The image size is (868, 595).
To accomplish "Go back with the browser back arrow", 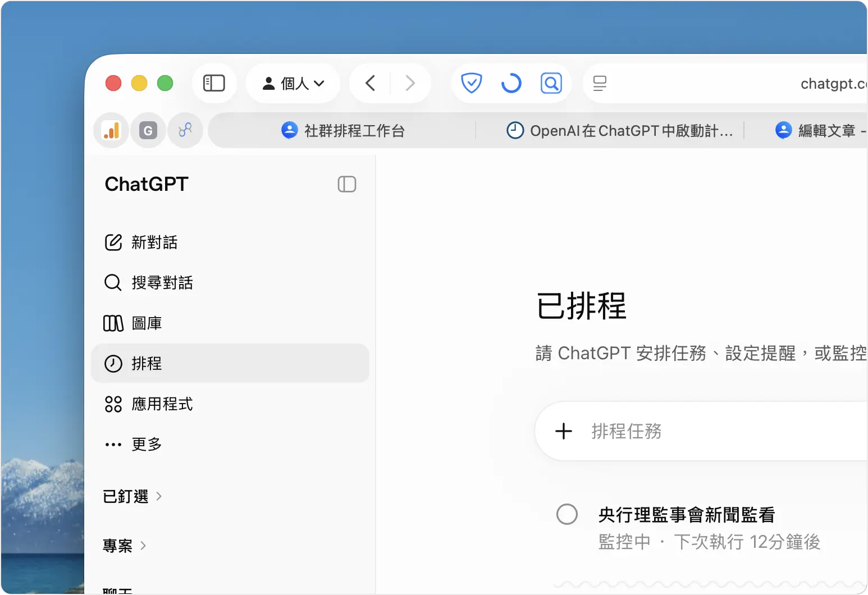I will 370,83.
